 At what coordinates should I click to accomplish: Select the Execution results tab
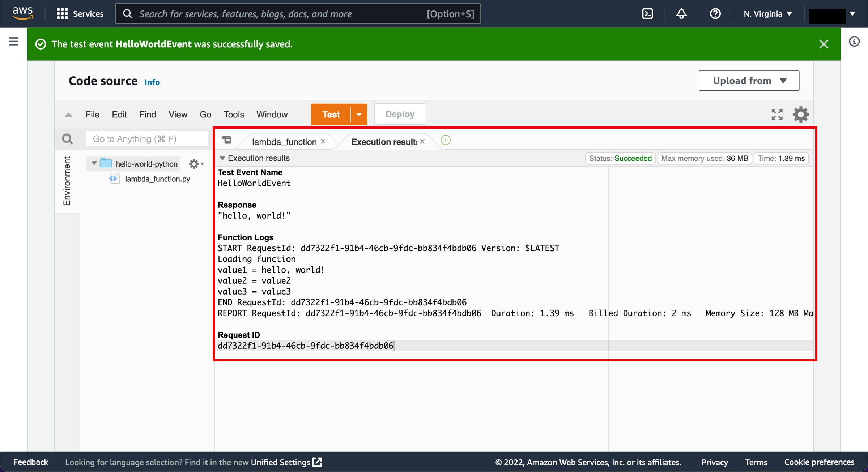click(384, 141)
